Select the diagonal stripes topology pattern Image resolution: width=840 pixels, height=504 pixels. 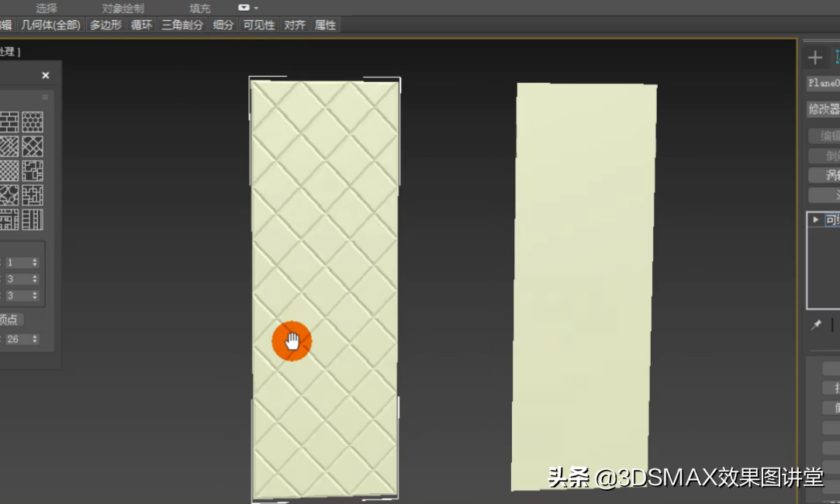(x=8, y=147)
